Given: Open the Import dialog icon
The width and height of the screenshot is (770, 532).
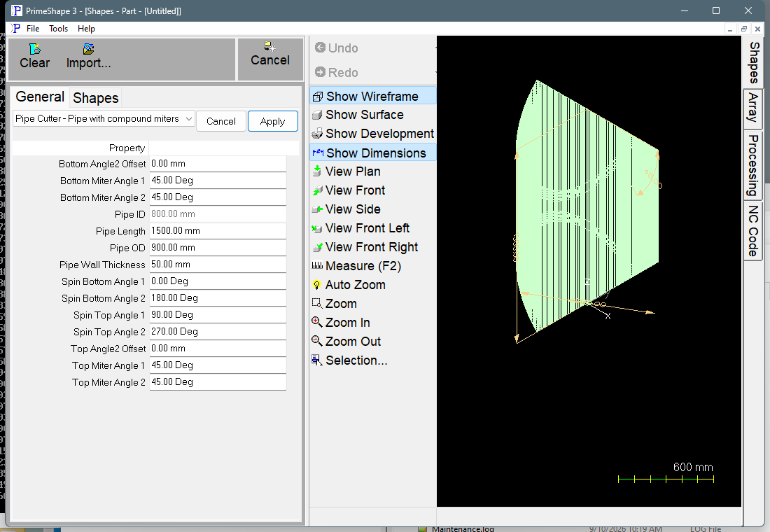Looking at the screenshot, I should 88,49.
